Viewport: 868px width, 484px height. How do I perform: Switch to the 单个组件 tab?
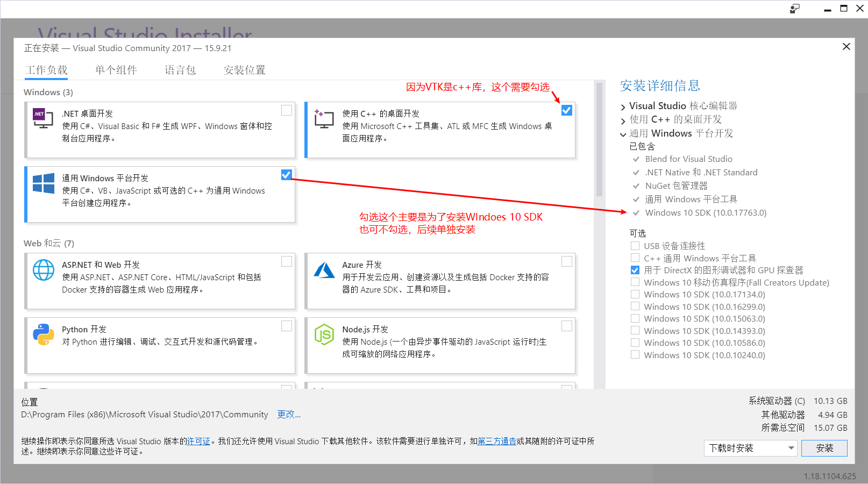[x=116, y=70]
